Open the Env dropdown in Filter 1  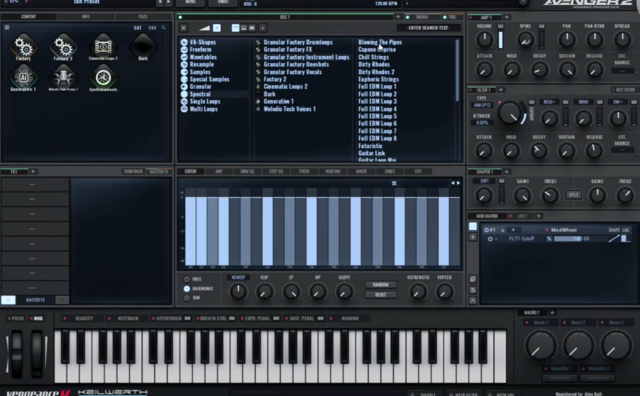pyautogui.click(x=618, y=102)
